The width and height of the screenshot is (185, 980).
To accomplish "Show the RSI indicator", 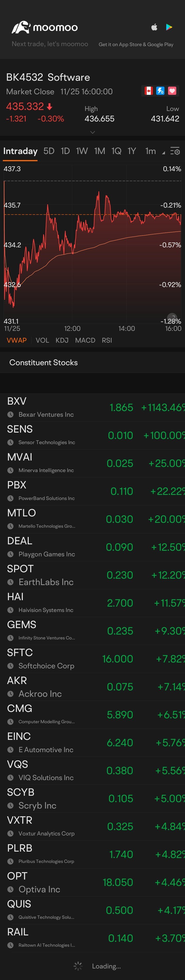I will [107, 340].
